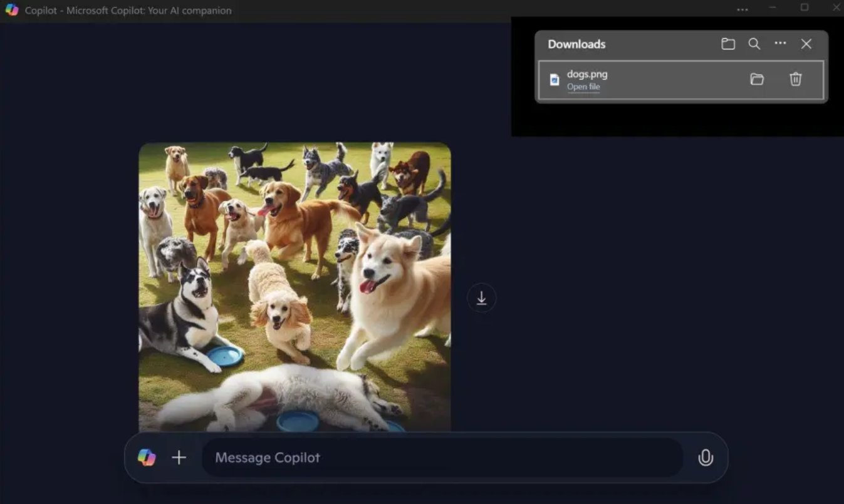Click the plus button in the message bar
This screenshot has width=844, height=504.
[179, 458]
